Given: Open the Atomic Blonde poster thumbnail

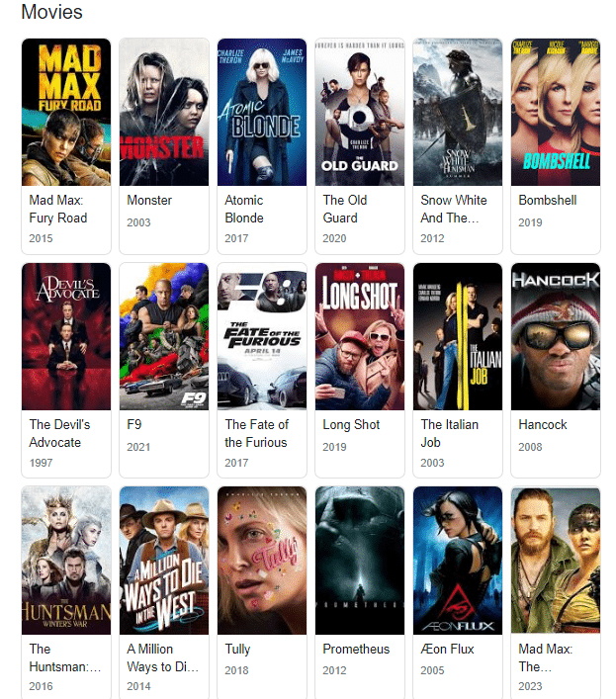Looking at the screenshot, I should pyautogui.click(x=262, y=112).
